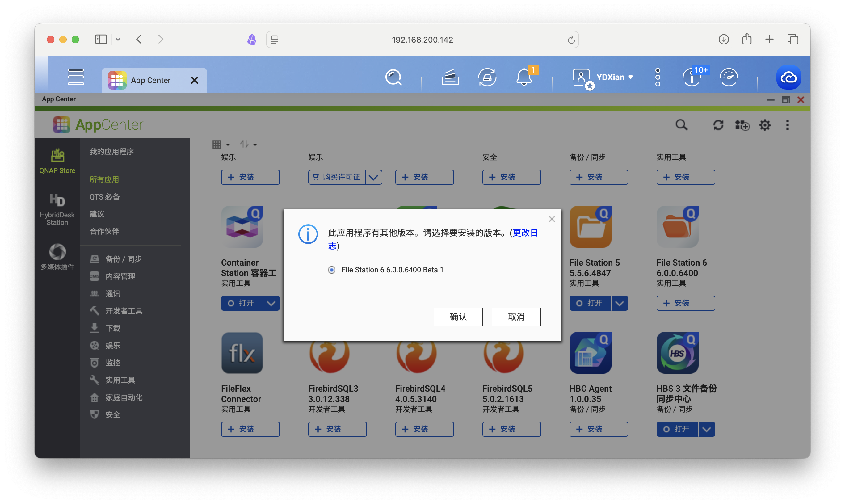
Task: Open external devices icon in the top bar
Action: pyautogui.click(x=487, y=78)
